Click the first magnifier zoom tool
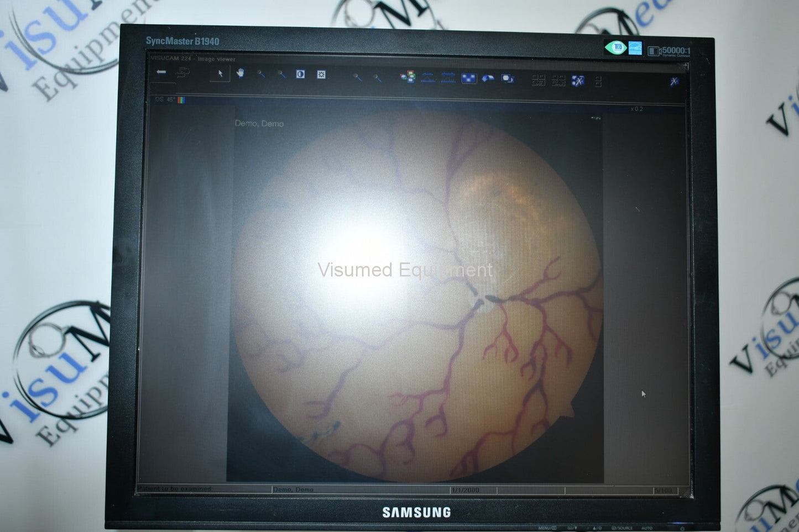The width and height of the screenshot is (799, 532). tap(261, 74)
